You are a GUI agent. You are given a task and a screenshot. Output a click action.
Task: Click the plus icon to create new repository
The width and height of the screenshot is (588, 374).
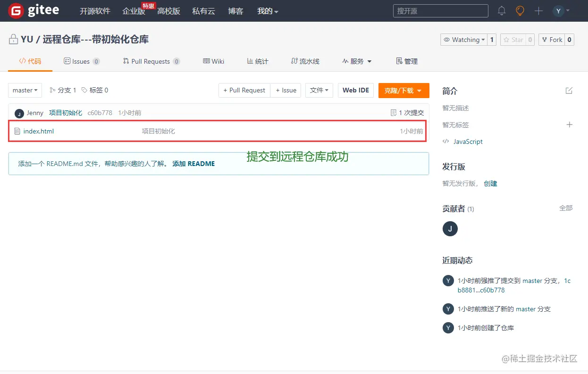538,10
